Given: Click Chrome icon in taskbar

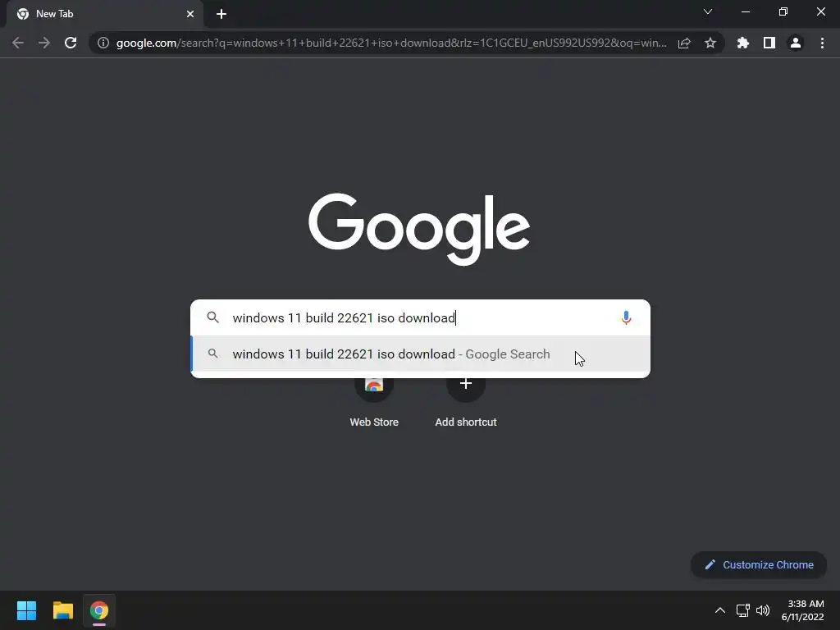Looking at the screenshot, I should coord(99,610).
